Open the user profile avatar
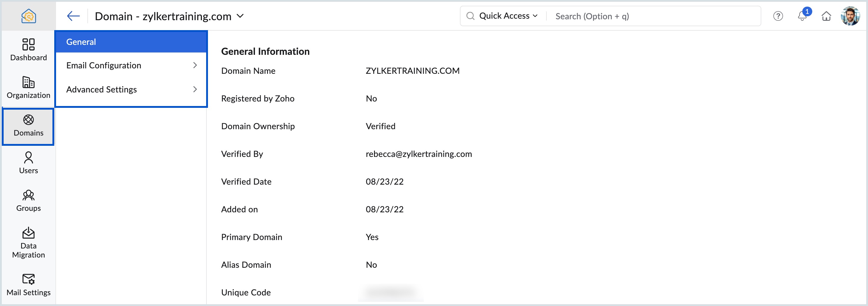Viewport: 868px width, 306px height. tap(850, 16)
